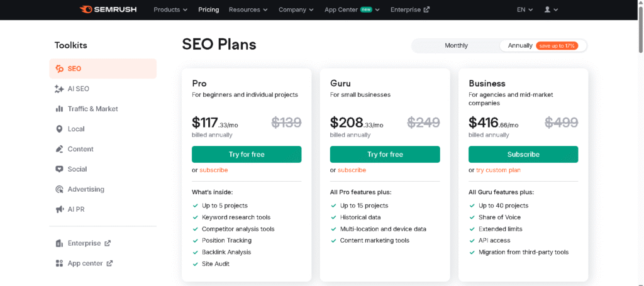This screenshot has width=644, height=286.
Task: Open the EN language selector
Action: (x=525, y=9)
